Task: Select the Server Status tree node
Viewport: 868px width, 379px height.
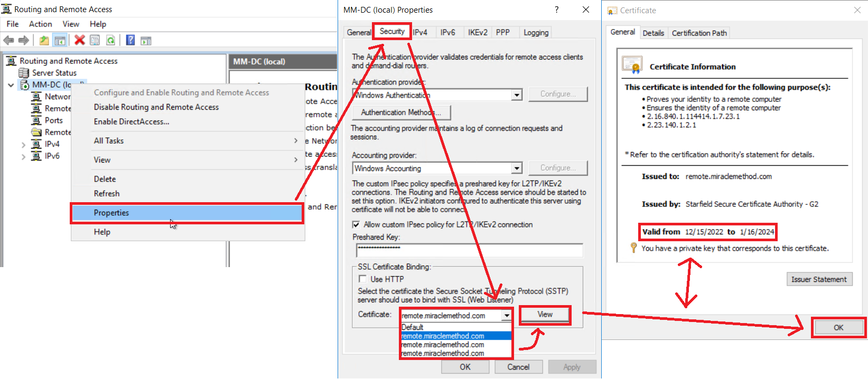Action: tap(54, 73)
